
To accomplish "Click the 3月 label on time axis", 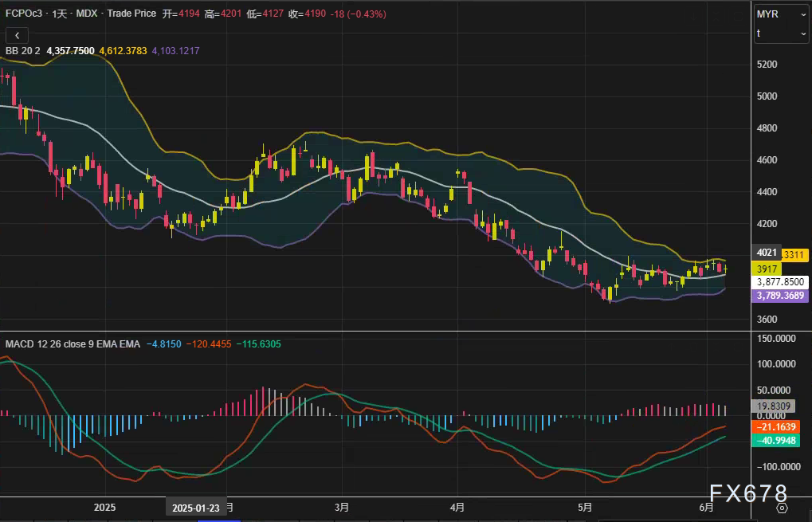I will [342, 507].
